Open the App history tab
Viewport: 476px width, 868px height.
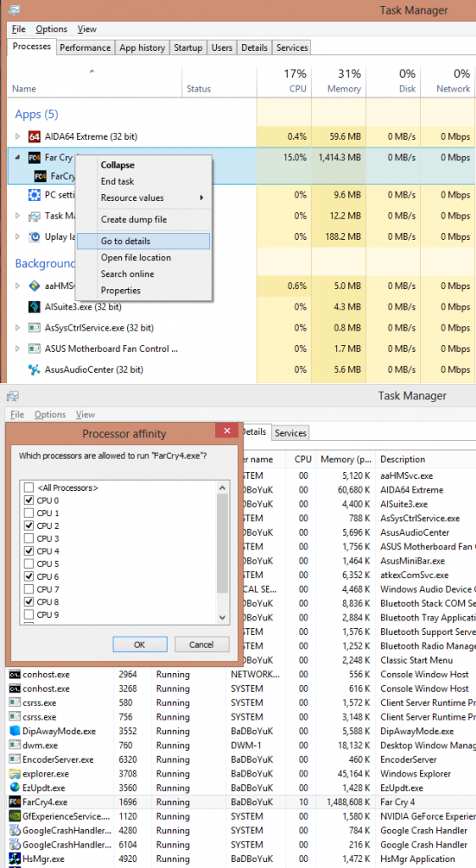point(142,47)
